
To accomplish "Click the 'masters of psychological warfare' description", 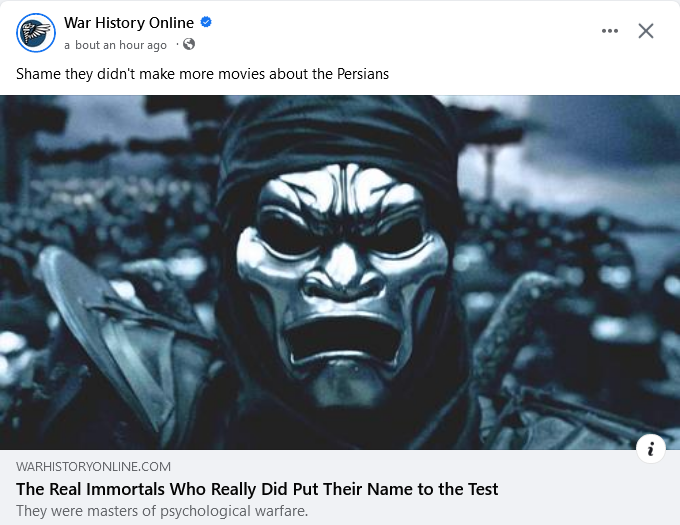I will [163, 511].
